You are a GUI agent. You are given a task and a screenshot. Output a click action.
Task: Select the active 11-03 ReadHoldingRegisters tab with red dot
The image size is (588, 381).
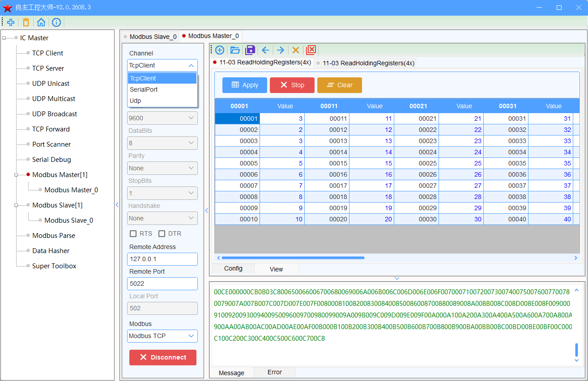tap(262, 62)
